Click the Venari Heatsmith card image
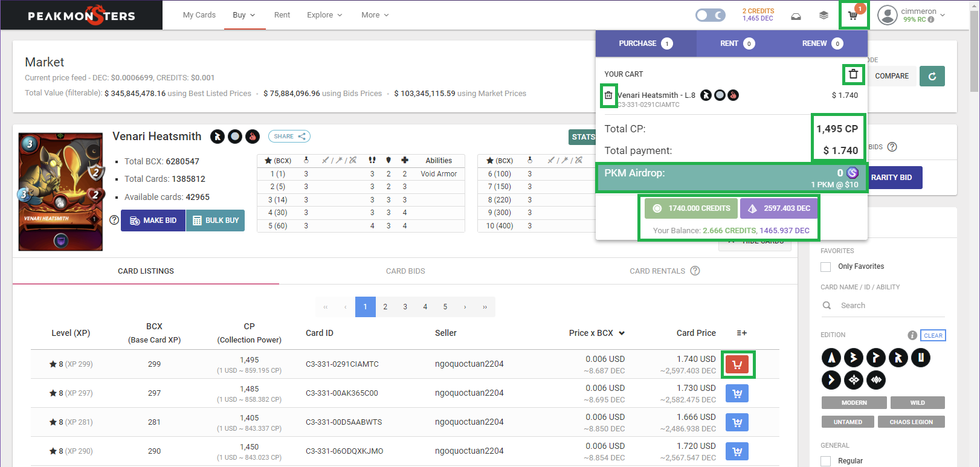This screenshot has width=980, height=467. [x=60, y=192]
